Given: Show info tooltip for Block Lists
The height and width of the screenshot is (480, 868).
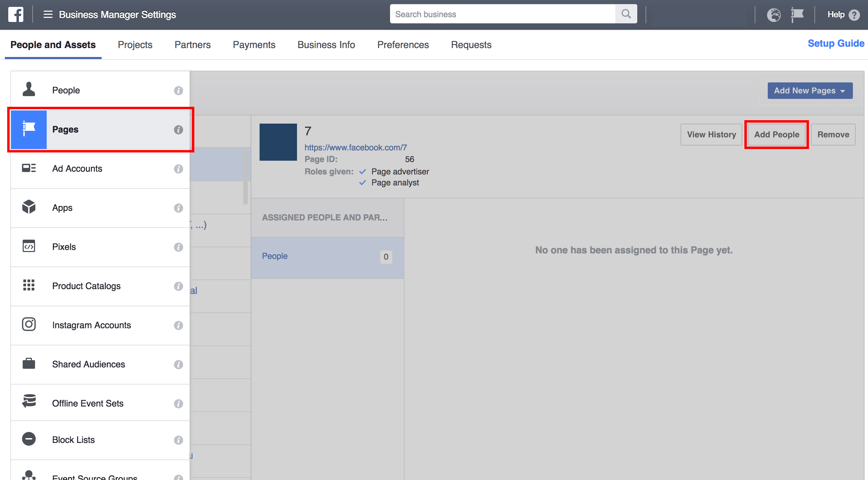Looking at the screenshot, I should [178, 440].
